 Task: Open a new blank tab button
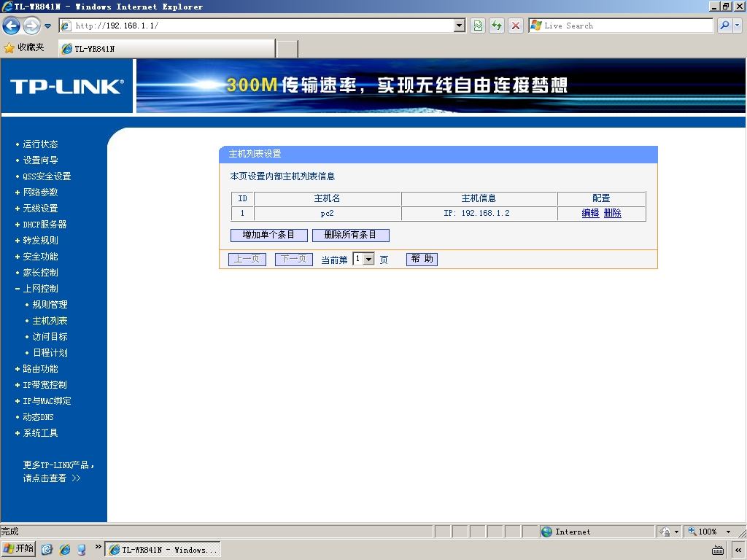tap(287, 49)
